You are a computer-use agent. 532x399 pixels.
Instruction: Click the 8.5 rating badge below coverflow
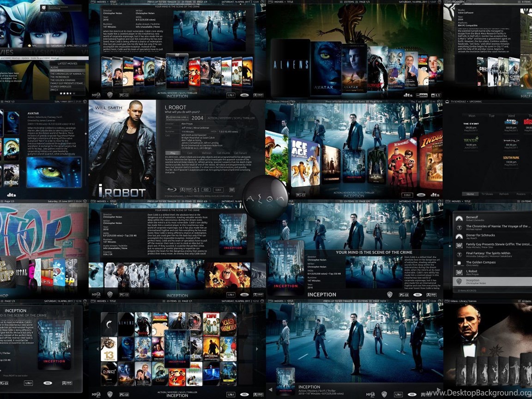(436, 95)
